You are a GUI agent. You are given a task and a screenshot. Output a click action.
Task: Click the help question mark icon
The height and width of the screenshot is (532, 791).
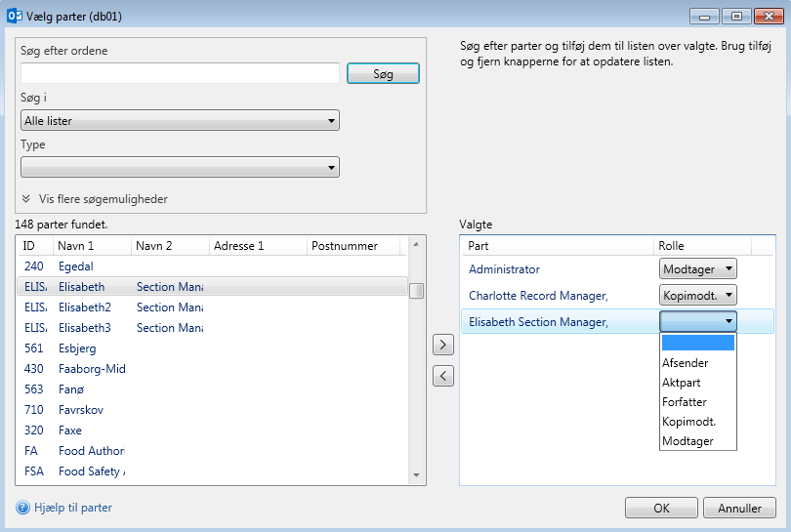coord(22,508)
